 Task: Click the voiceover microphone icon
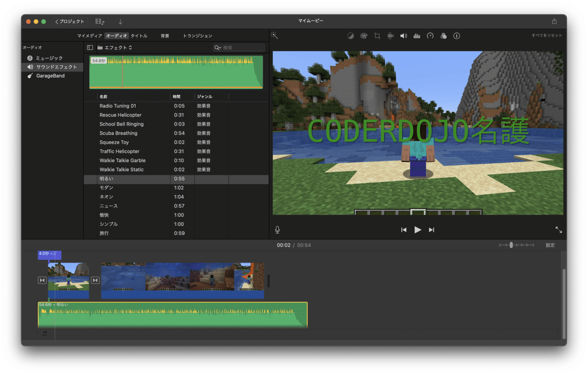[x=277, y=229]
